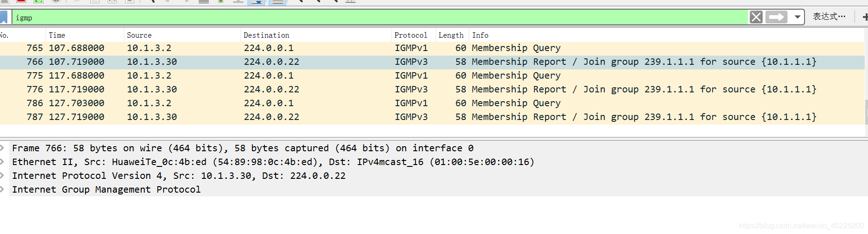Image resolution: width=868 pixels, height=234 pixels.
Task: Click IGMPv3 protocol cell of packet 787
Action: tap(411, 117)
